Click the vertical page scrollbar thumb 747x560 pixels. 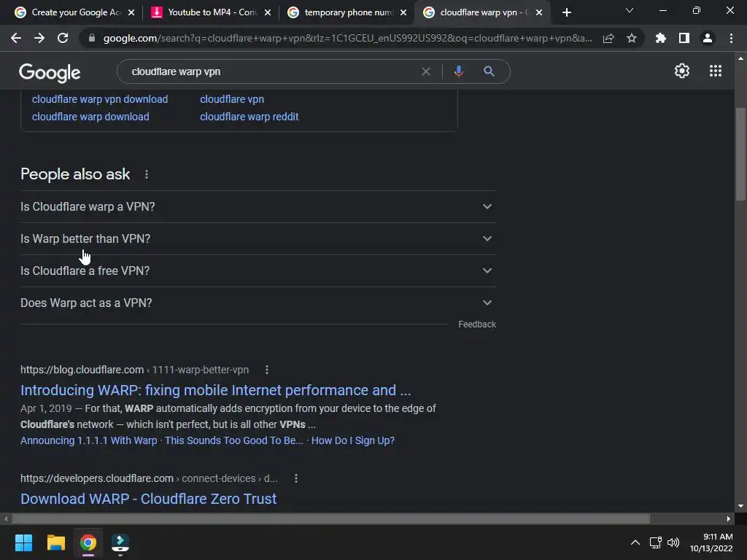point(740,155)
